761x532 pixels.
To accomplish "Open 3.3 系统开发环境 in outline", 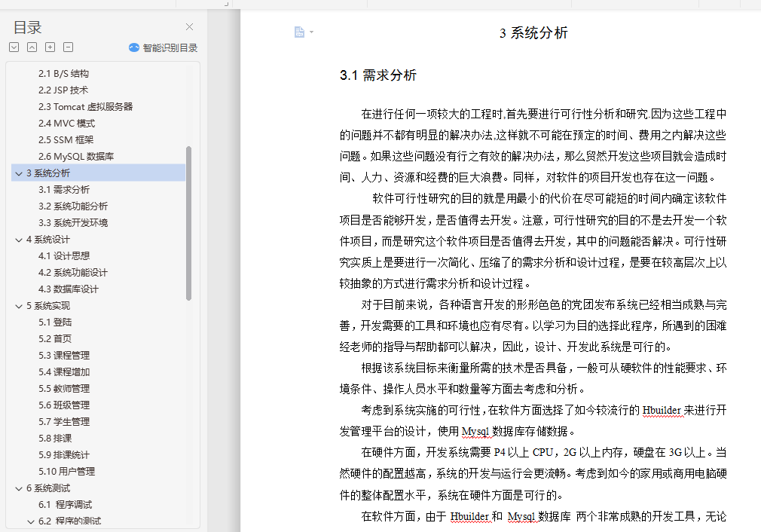I will (x=73, y=223).
